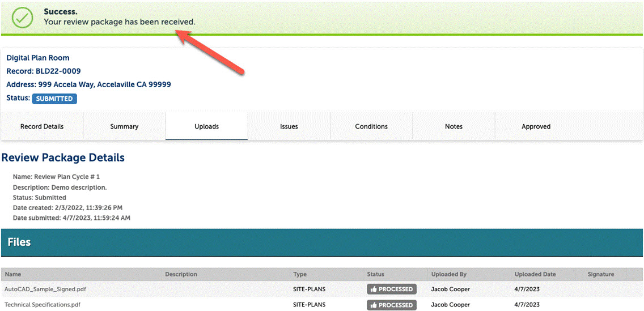
Task: Click the Files section header bar
Action: click(x=322, y=242)
